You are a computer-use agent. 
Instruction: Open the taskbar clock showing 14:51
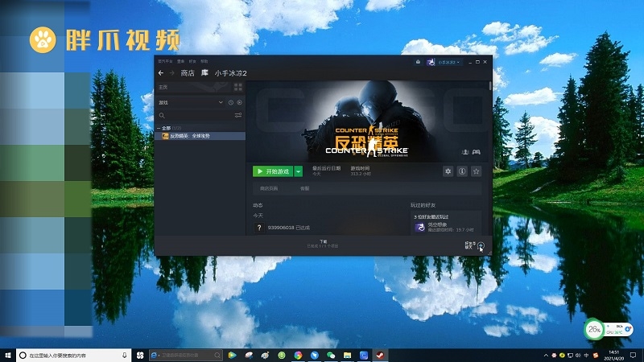coord(613,355)
